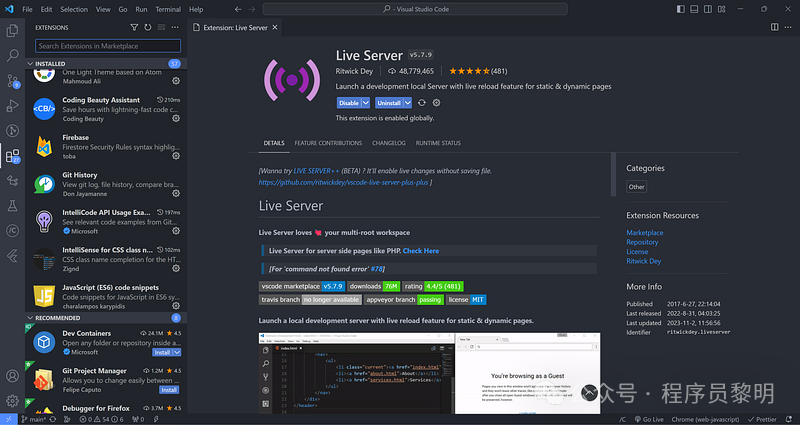This screenshot has width=800, height=425.
Task: Open the Search view in activity bar
Action: (x=12, y=55)
